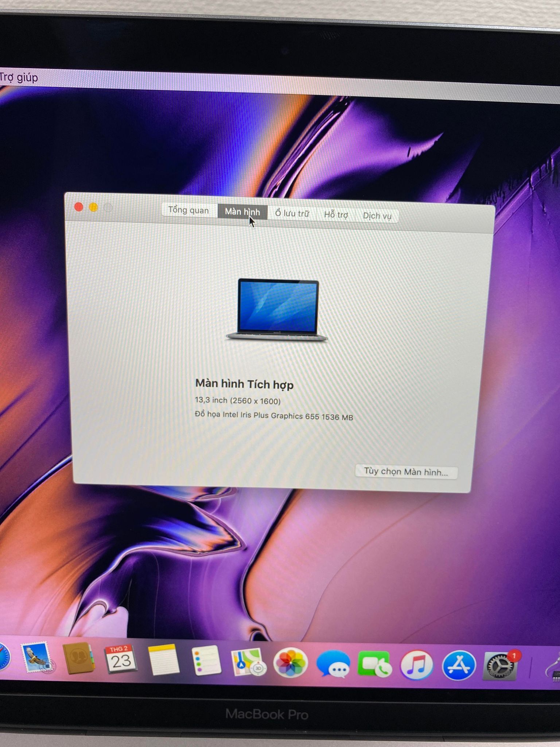Open the Dịch vụ tab
The image size is (560, 747).
[377, 216]
